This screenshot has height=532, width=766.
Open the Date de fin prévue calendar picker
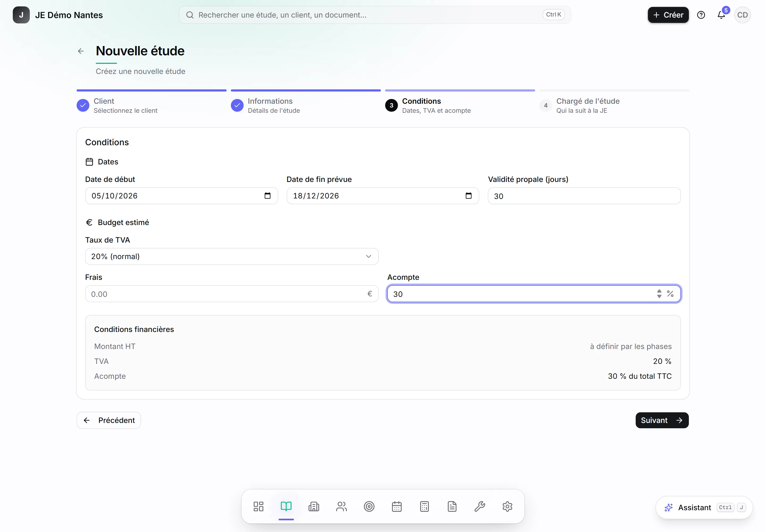469,196
